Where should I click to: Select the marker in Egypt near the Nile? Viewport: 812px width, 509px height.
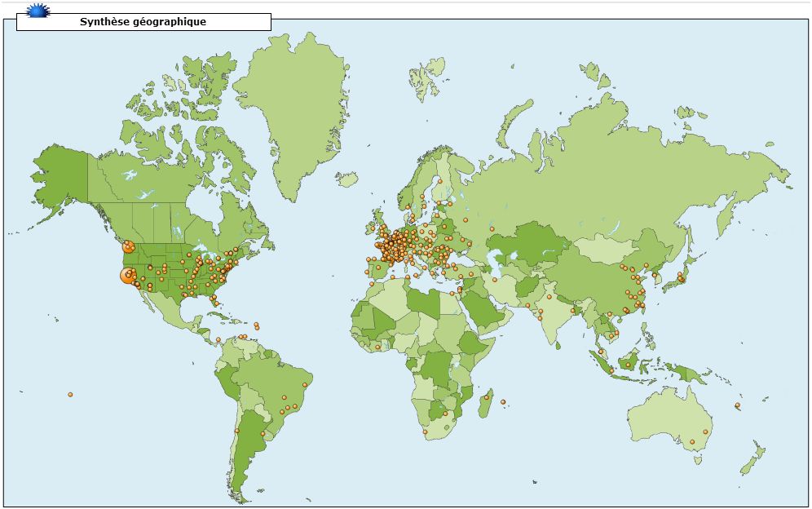click(x=452, y=294)
